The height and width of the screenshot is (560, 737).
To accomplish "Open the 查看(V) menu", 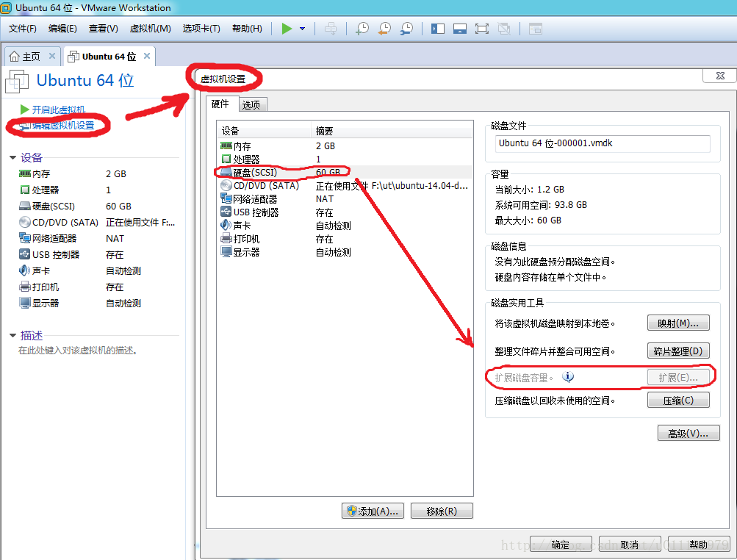I will click(104, 29).
